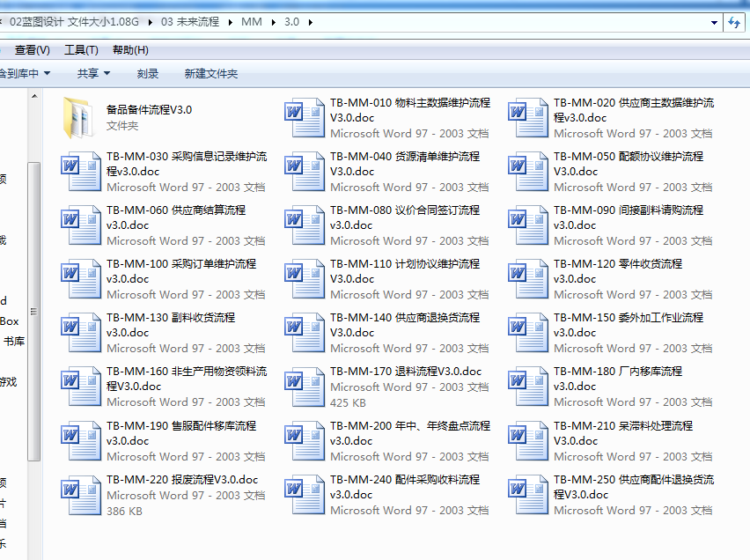Go to 02蓝图设计 folder in breadcrumb
750x560 pixels.
click(x=74, y=22)
